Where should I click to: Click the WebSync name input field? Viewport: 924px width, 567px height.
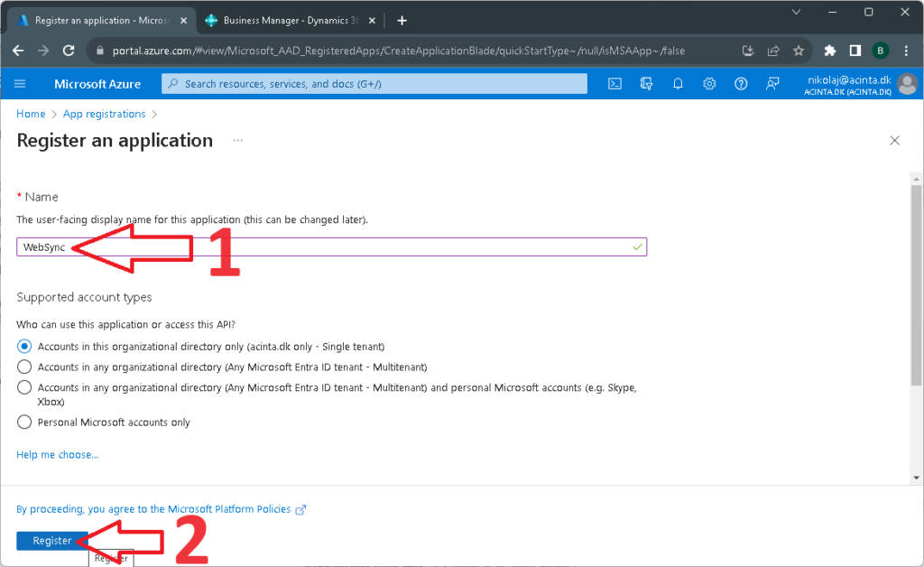pyautogui.click(x=361, y=247)
